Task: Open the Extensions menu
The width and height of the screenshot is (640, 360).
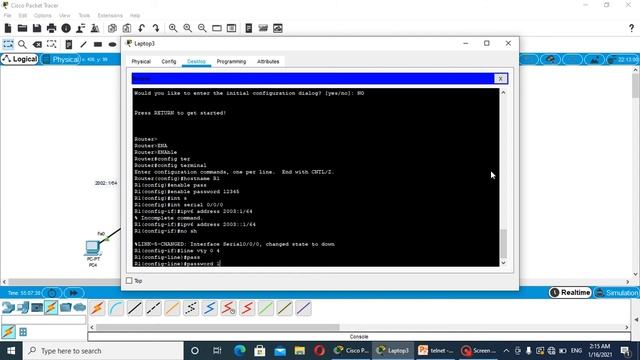Action: (x=110, y=16)
